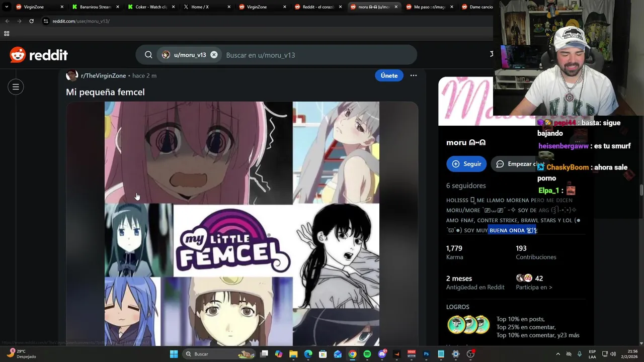
Task: Switch to the 'Dame cancio' tab
Action: coord(480,7)
